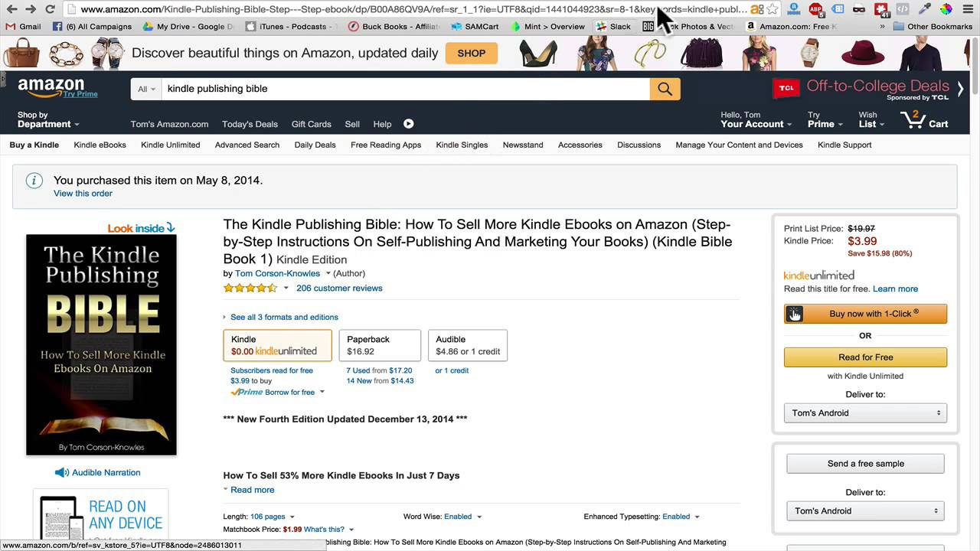This screenshot has height=551, width=980.
Task: Click the orange search magnifier button
Action: coord(665,89)
